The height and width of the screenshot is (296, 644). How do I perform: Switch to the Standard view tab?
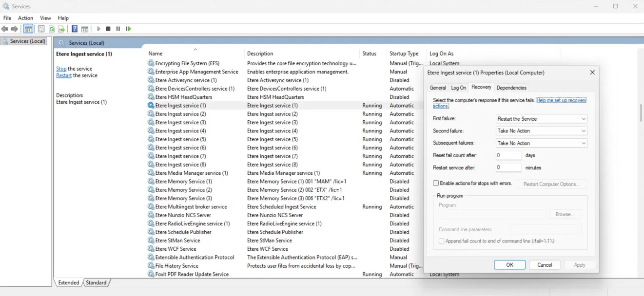(96, 282)
